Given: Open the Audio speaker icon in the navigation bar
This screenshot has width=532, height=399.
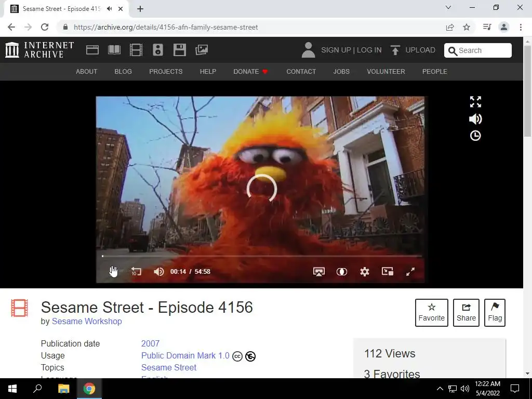Looking at the screenshot, I should click(158, 50).
